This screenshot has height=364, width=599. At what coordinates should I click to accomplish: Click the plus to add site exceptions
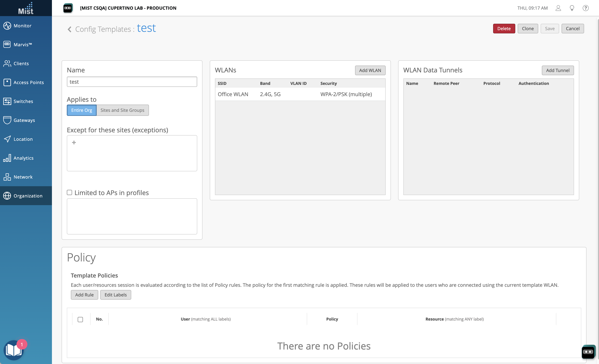click(74, 143)
